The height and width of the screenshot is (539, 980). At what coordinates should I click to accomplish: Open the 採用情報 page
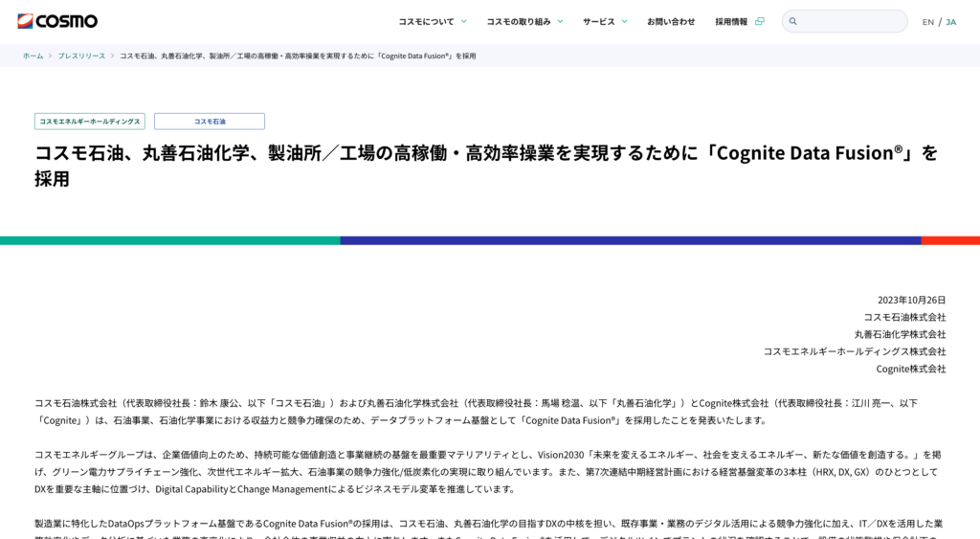point(731,21)
